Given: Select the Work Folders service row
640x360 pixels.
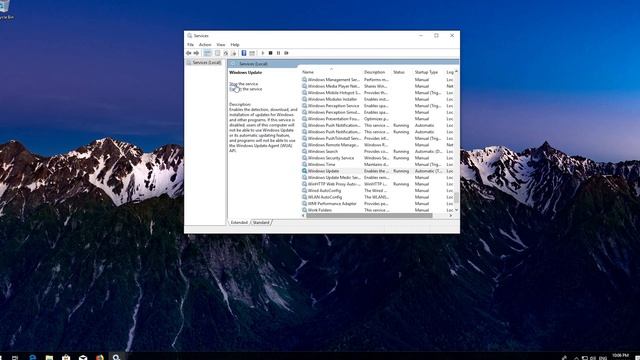Looking at the screenshot, I should [x=378, y=210].
